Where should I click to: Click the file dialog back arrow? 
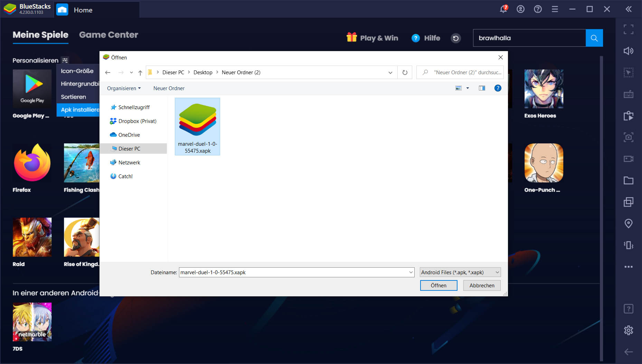[107, 73]
